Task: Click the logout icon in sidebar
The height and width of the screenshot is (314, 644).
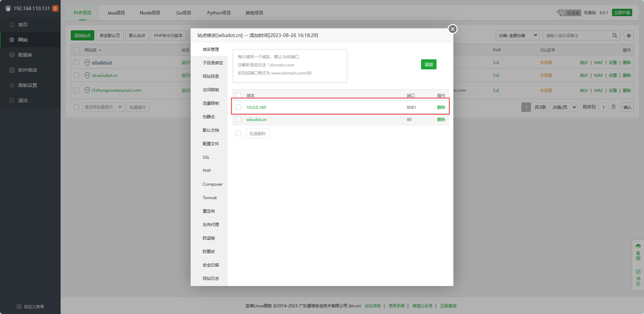Action: 12,100
